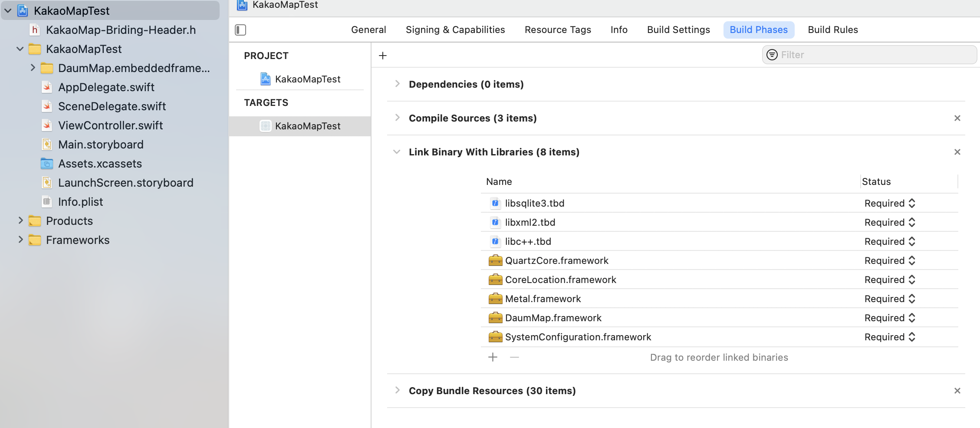Click the Products folder icon
The width and height of the screenshot is (980, 428).
[35, 221]
